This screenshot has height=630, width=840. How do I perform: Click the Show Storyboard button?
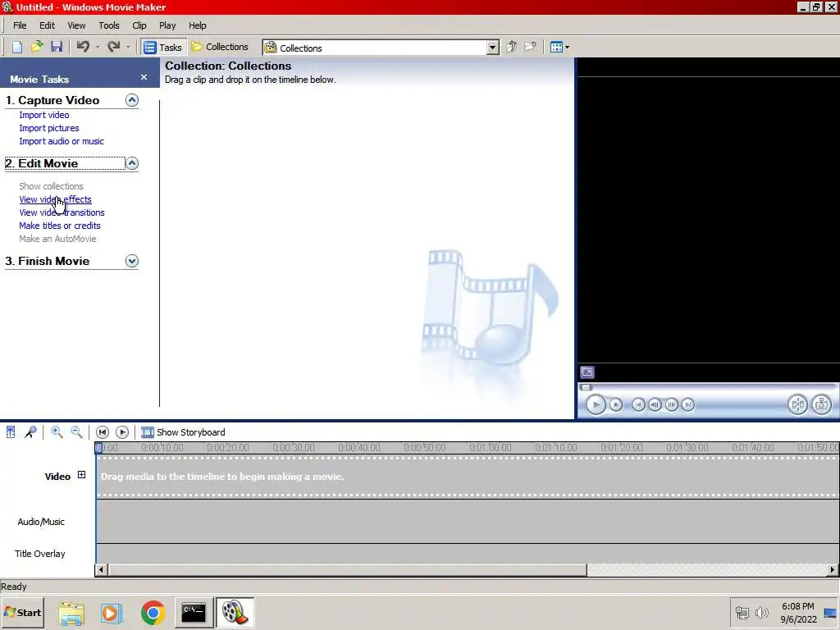183,432
